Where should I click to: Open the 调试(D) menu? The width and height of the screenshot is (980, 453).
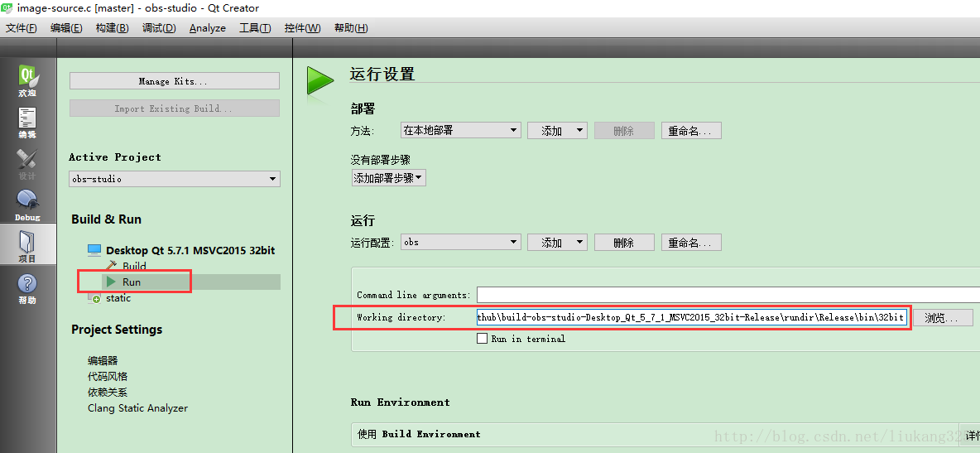pos(159,28)
